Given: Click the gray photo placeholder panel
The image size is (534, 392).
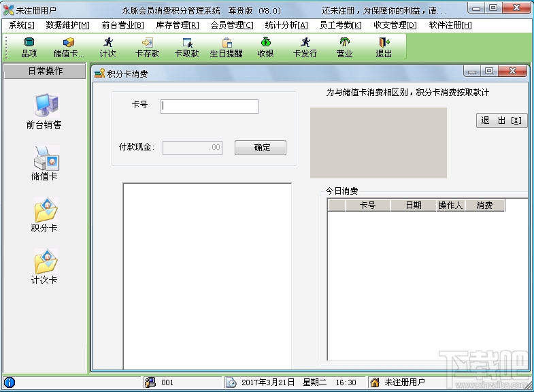Looking at the screenshot, I should click(378, 143).
